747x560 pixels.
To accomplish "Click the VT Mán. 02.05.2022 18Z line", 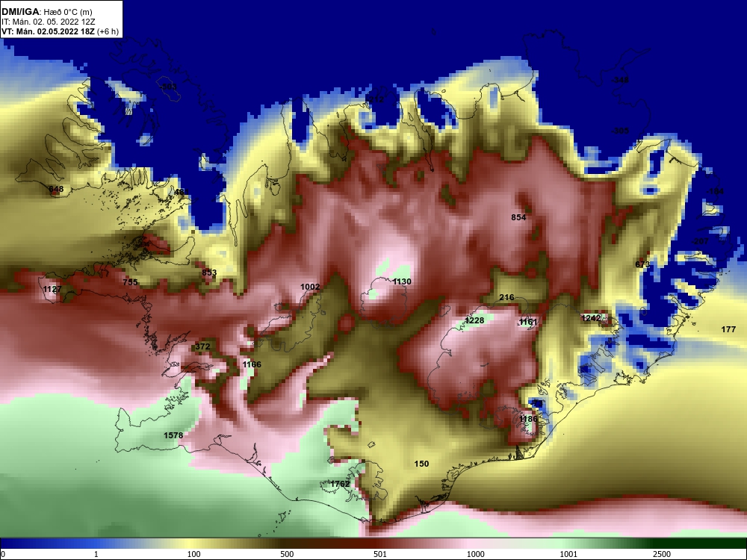I will click(x=60, y=32).
